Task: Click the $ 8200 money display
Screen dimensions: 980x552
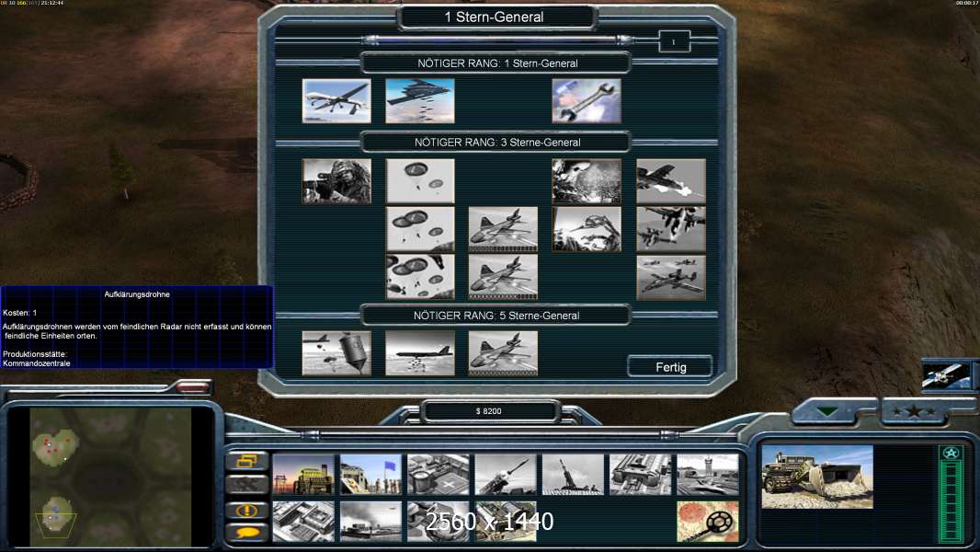Action: click(x=489, y=411)
